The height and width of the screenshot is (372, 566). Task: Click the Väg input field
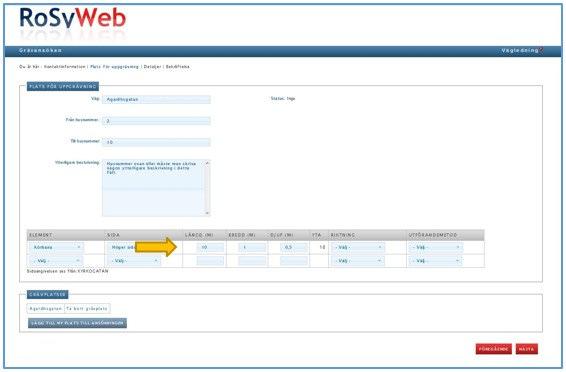[156, 99]
